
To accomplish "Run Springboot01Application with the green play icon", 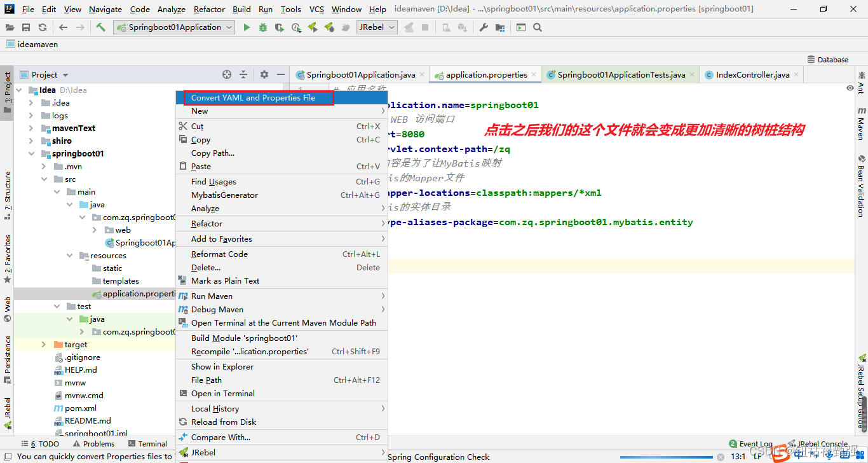I will [247, 27].
